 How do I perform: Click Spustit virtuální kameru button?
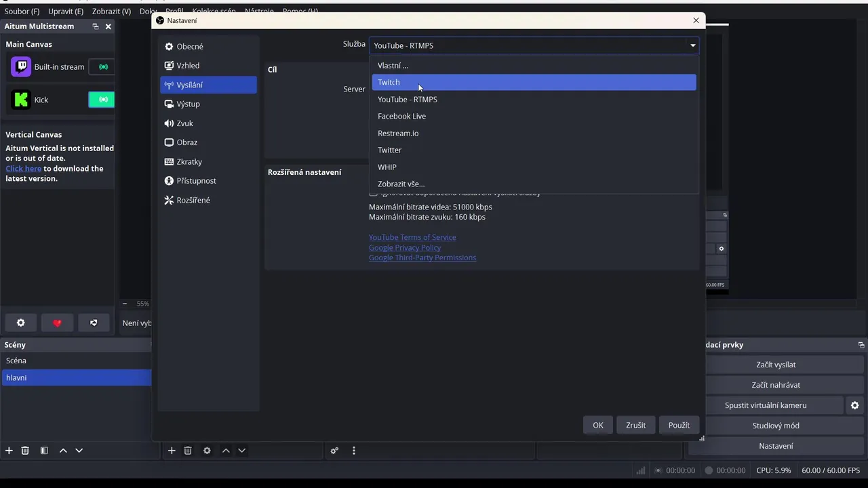tap(766, 405)
